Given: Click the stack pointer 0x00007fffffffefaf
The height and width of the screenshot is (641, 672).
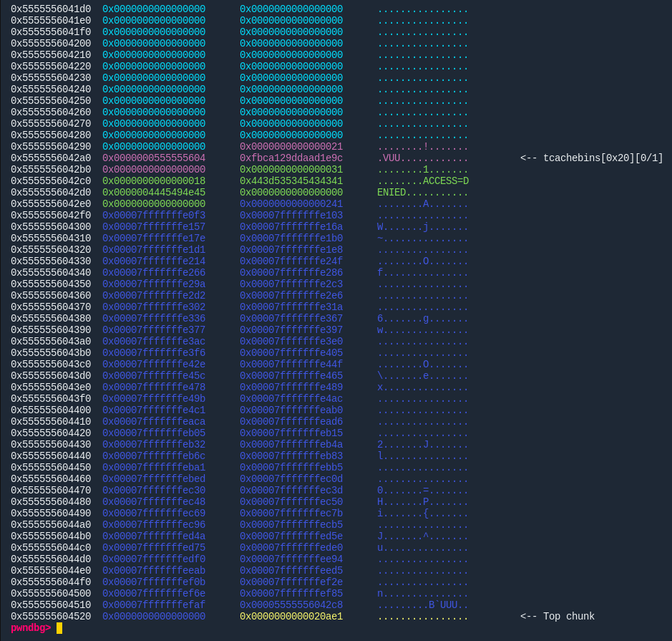Looking at the screenshot, I should (154, 604).
